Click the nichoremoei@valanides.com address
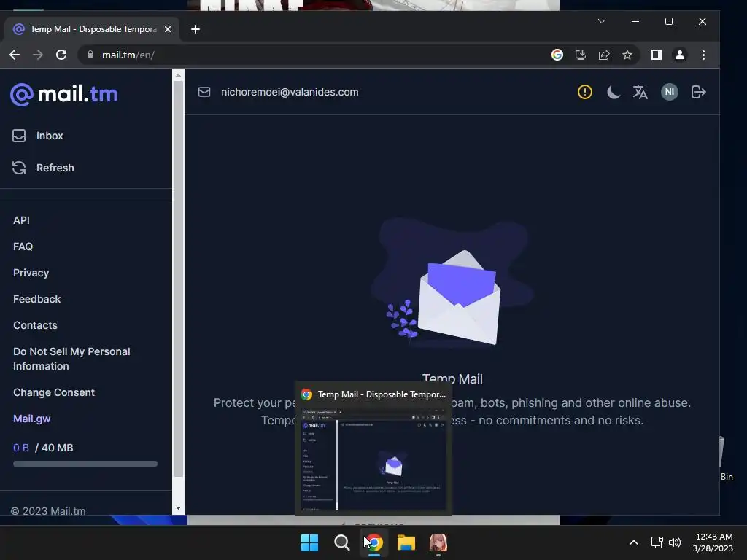The width and height of the screenshot is (747, 560). click(x=290, y=92)
